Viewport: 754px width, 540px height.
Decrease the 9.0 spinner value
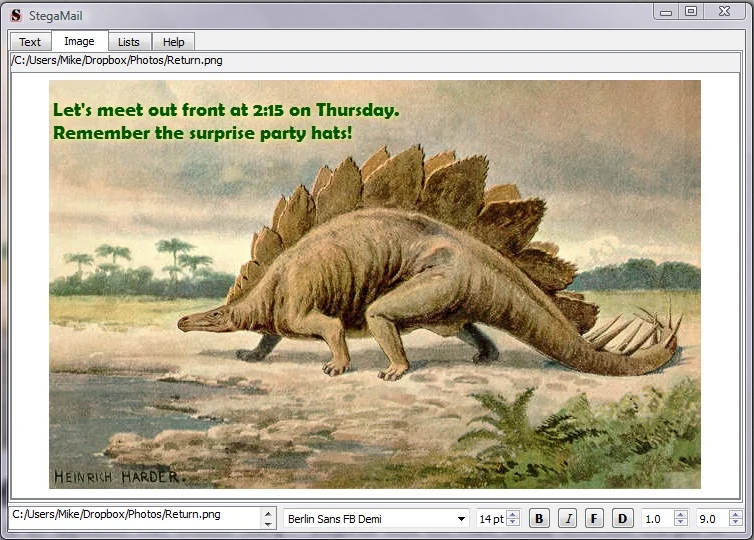click(735, 523)
